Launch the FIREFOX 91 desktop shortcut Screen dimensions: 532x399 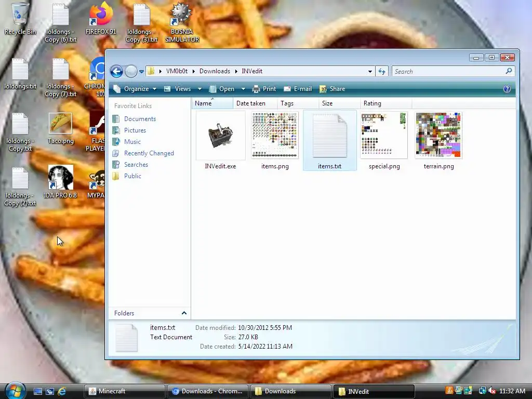pyautogui.click(x=101, y=19)
